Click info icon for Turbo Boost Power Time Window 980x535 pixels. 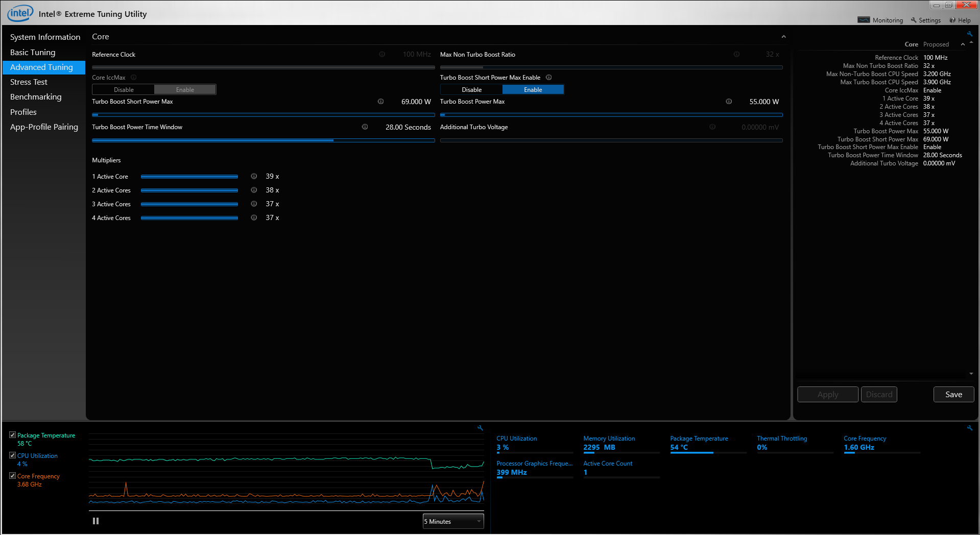[x=365, y=127]
